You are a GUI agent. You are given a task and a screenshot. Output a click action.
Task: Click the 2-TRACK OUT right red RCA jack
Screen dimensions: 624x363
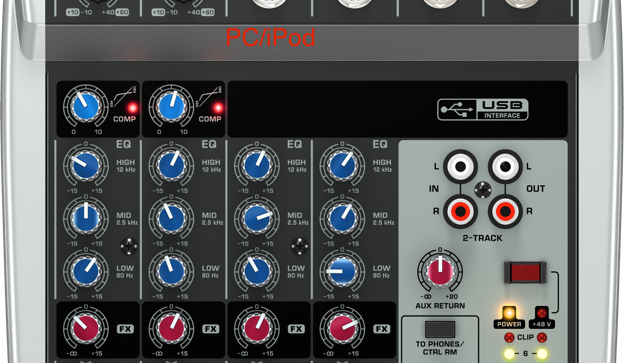[505, 211]
